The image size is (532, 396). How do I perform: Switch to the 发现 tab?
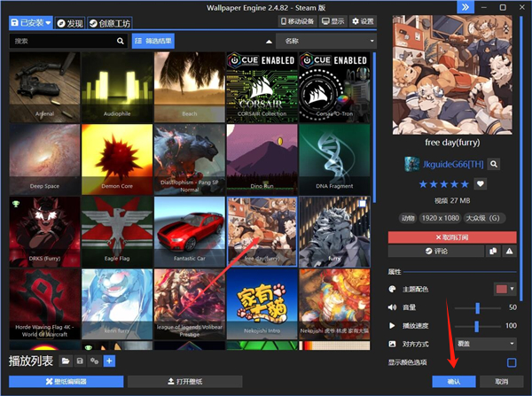coord(70,21)
